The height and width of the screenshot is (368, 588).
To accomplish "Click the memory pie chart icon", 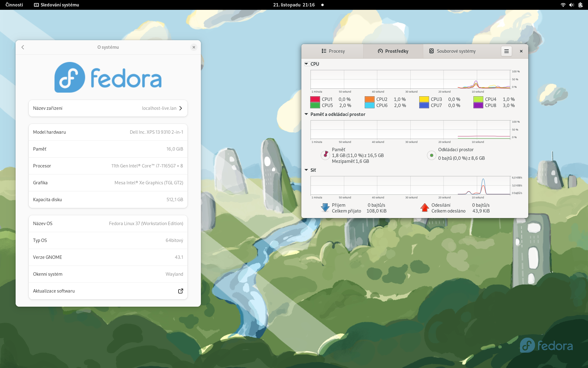I will (325, 155).
